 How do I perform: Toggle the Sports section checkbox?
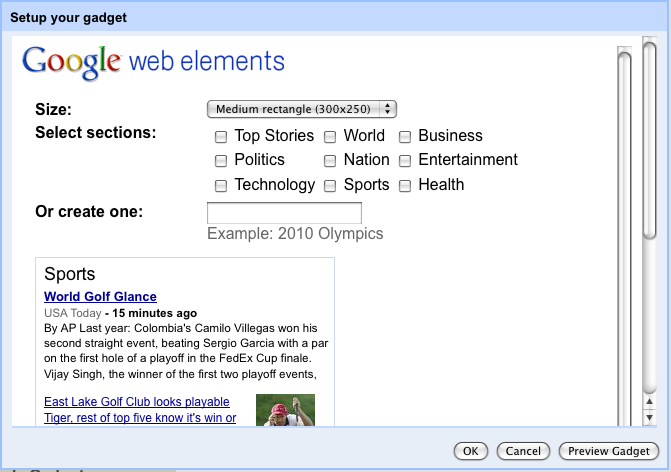pos(329,185)
